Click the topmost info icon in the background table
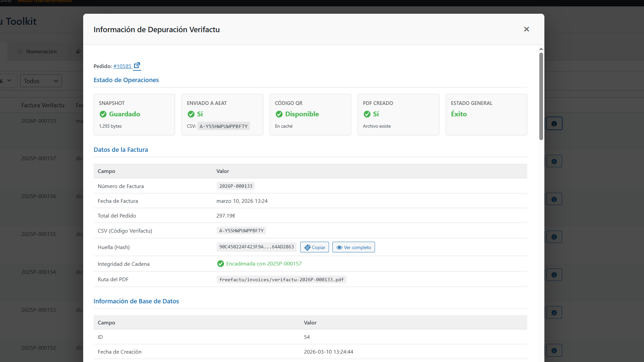This screenshot has width=644, height=362. (x=554, y=123)
